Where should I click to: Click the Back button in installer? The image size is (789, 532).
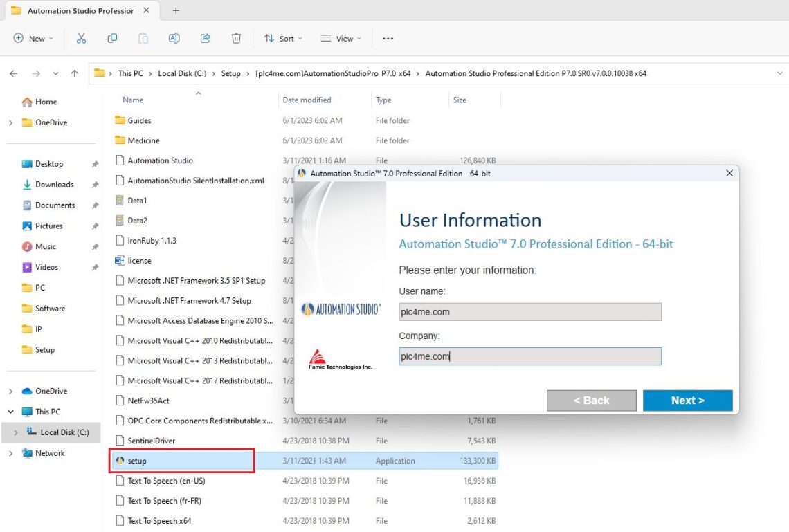pyautogui.click(x=591, y=401)
